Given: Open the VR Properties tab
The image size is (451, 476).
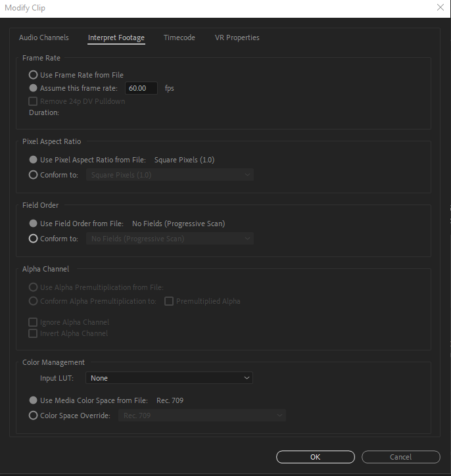Looking at the screenshot, I should (x=237, y=38).
